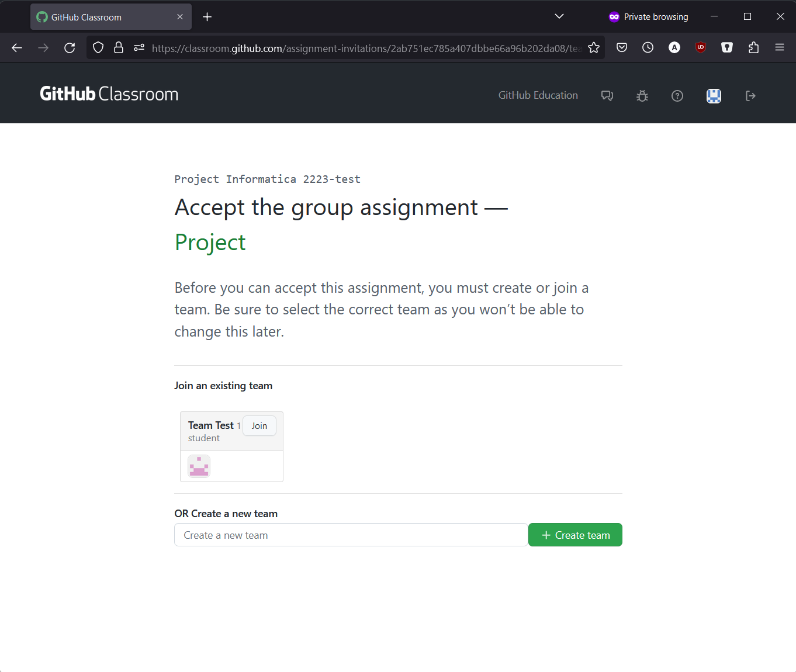The width and height of the screenshot is (796, 672).
Task: Click the Create a new team field
Action: click(351, 535)
